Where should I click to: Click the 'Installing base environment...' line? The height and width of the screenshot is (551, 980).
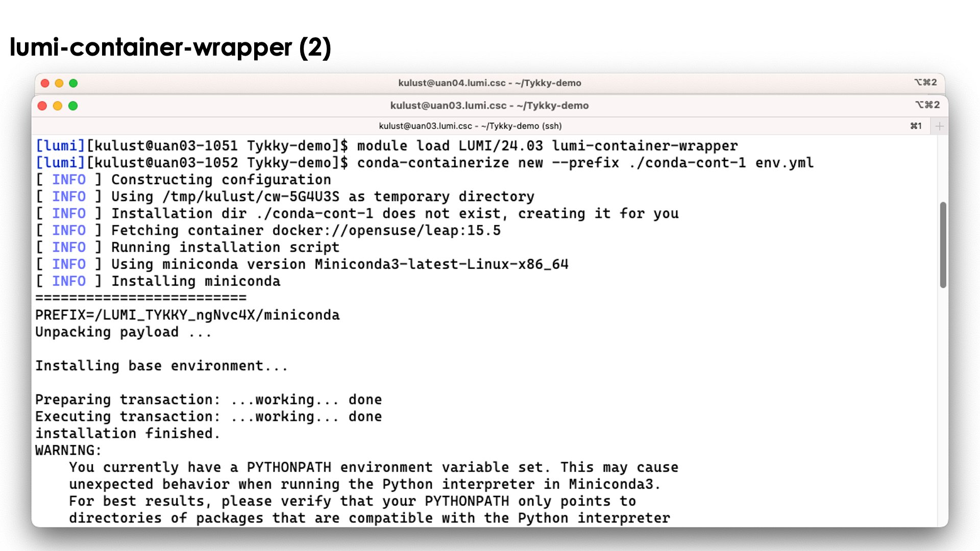click(161, 366)
